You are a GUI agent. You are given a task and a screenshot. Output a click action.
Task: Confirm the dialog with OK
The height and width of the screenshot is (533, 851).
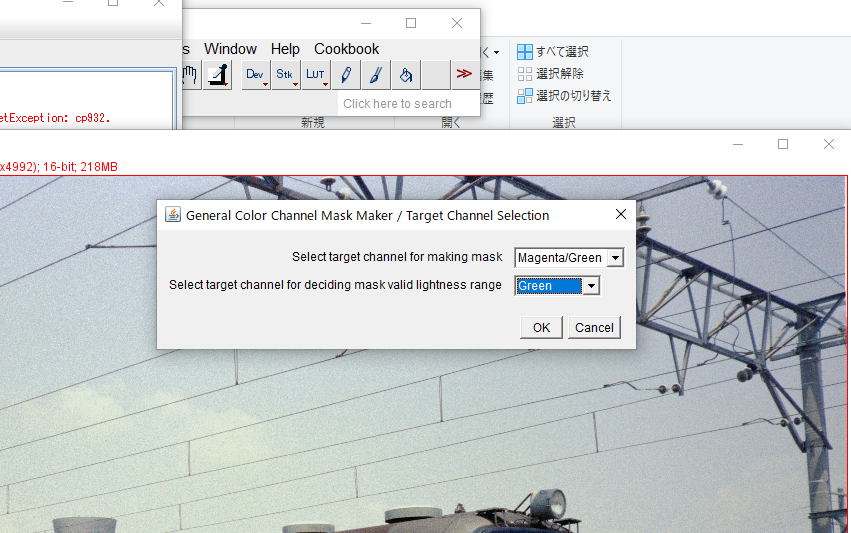[541, 327]
